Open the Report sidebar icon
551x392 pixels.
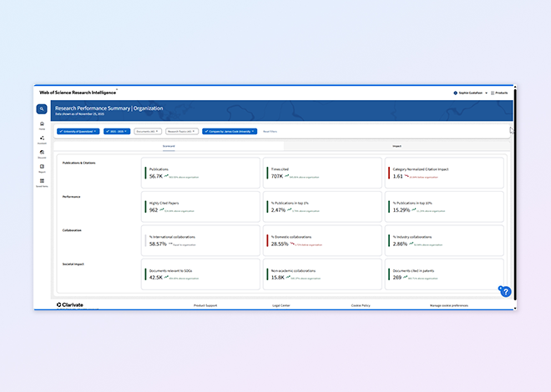pyautogui.click(x=42, y=168)
